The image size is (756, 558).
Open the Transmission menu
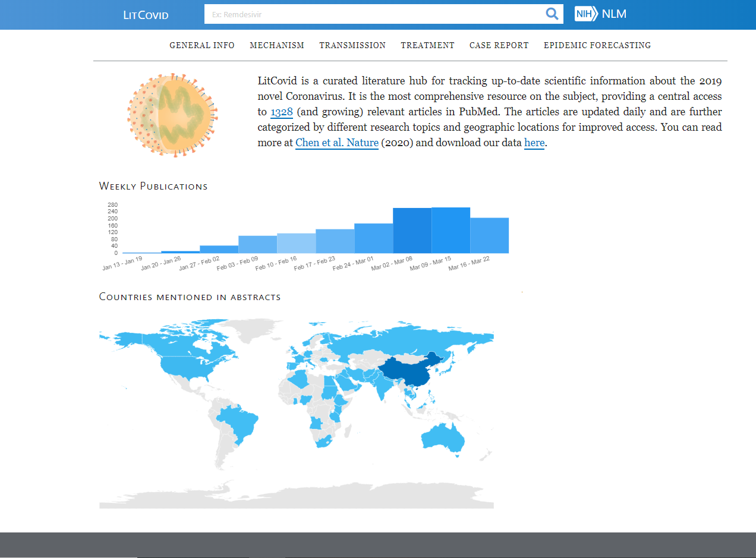352,45
